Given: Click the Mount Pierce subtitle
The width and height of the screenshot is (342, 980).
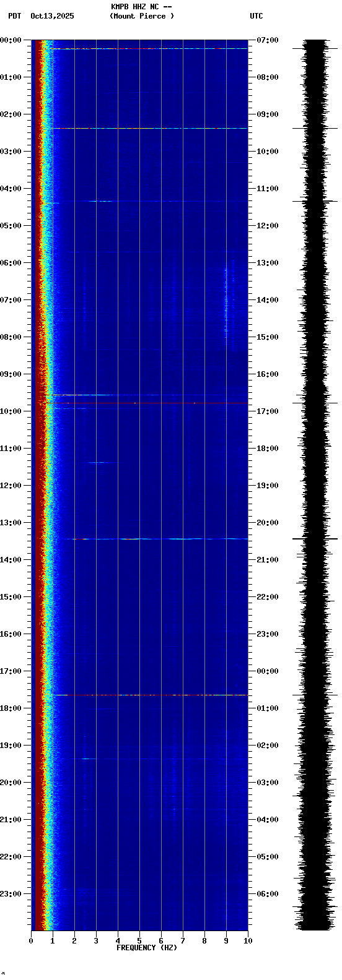Looking at the screenshot, I should click(x=142, y=16).
